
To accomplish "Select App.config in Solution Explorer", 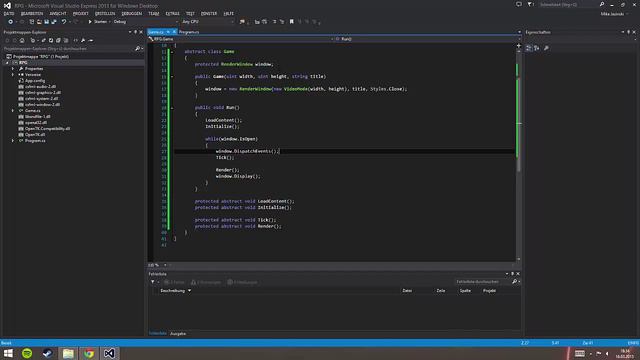I will point(34,81).
